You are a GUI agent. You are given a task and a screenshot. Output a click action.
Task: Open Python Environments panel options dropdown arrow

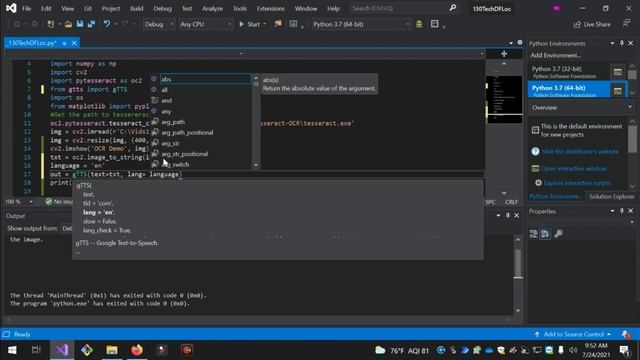click(612, 43)
